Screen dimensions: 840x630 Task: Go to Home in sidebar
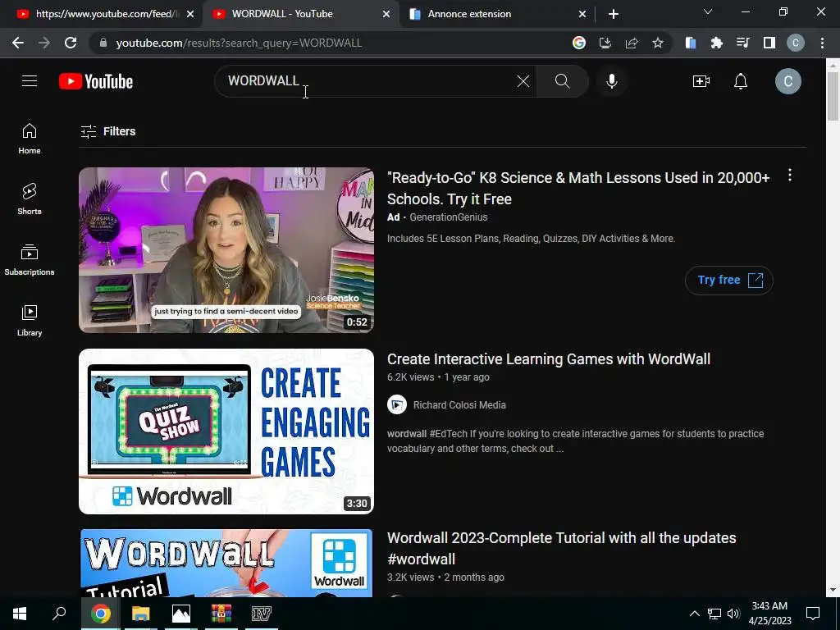[30, 139]
